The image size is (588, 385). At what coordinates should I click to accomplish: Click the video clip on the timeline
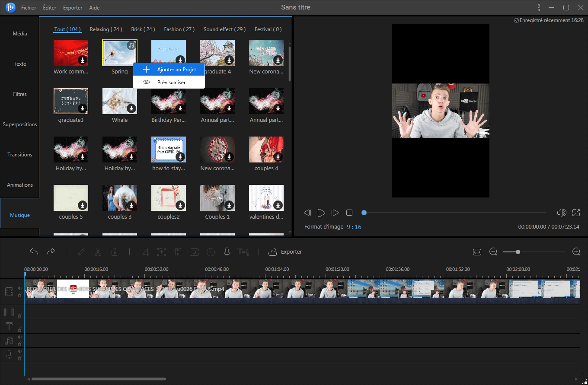pos(302,292)
